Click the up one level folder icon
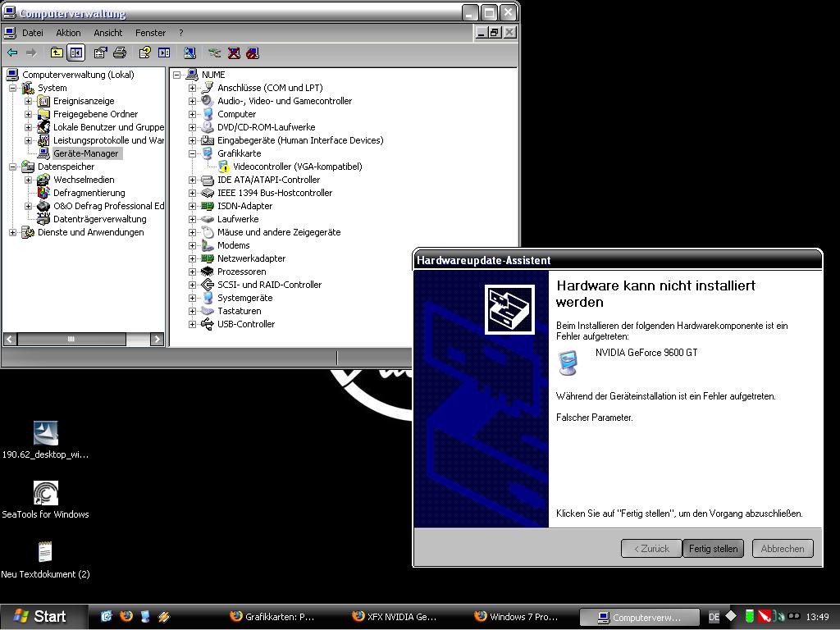Screen dimensions: 840x630 (x=57, y=52)
